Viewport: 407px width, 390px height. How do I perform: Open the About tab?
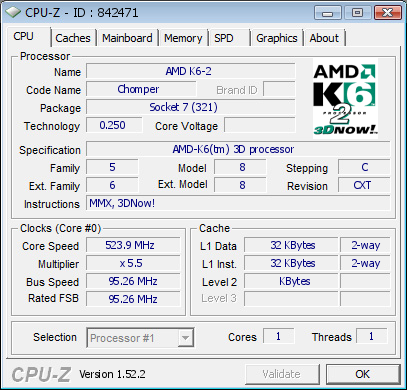324,38
